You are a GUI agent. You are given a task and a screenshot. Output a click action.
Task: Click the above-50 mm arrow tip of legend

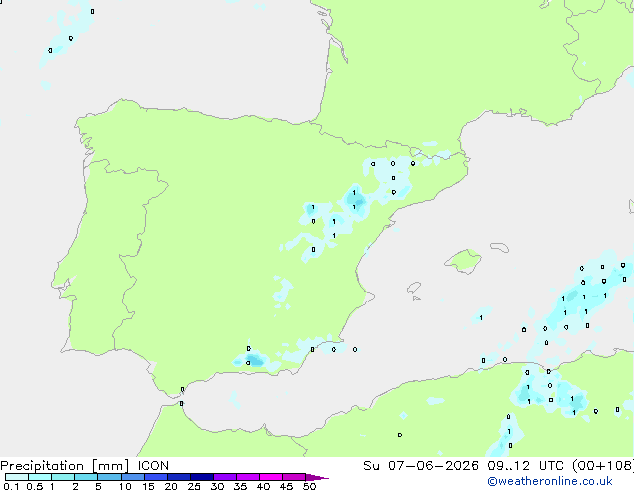click(x=317, y=477)
